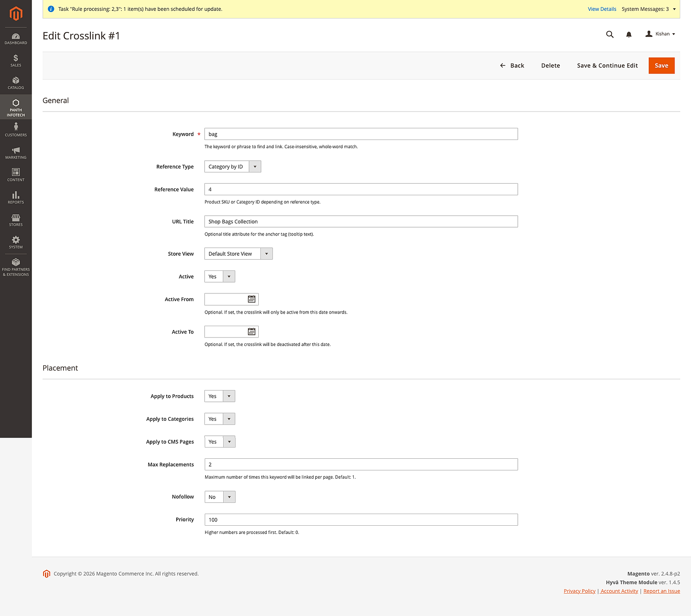
Task: Select the Marketing megaphone icon
Action: pyautogui.click(x=16, y=152)
